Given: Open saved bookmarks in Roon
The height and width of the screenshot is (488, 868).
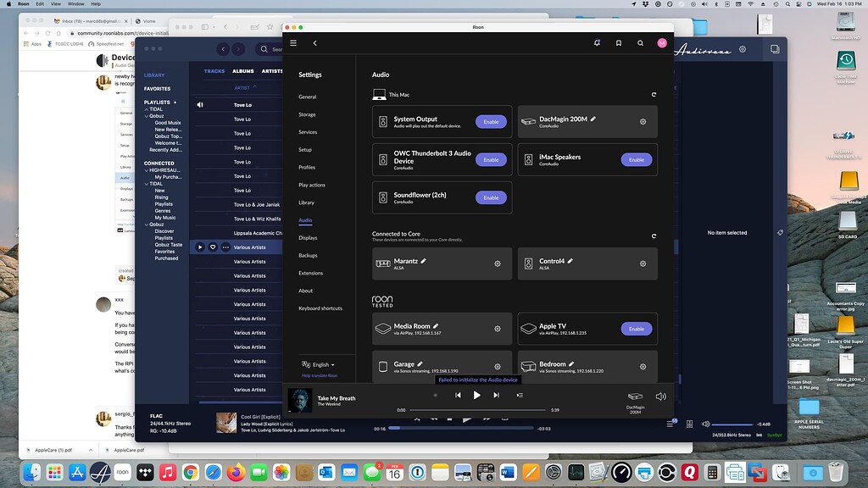Looking at the screenshot, I should pyautogui.click(x=619, y=42).
